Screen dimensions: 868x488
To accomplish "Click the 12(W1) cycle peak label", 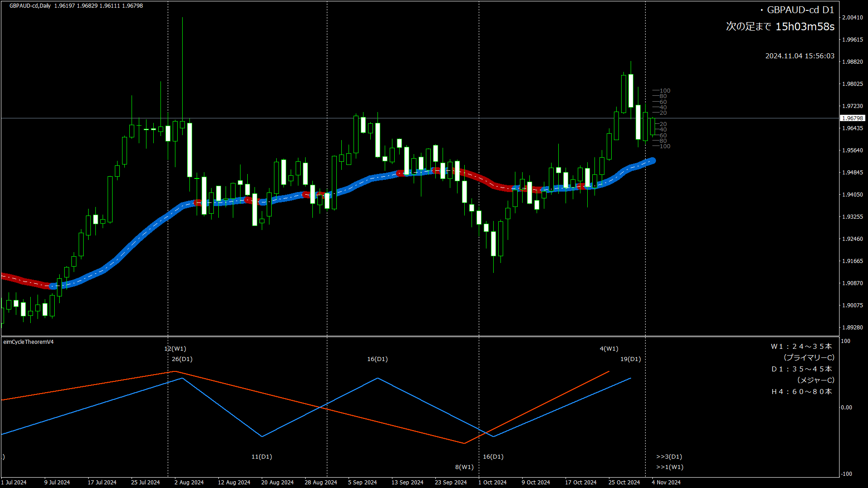I will click(175, 349).
